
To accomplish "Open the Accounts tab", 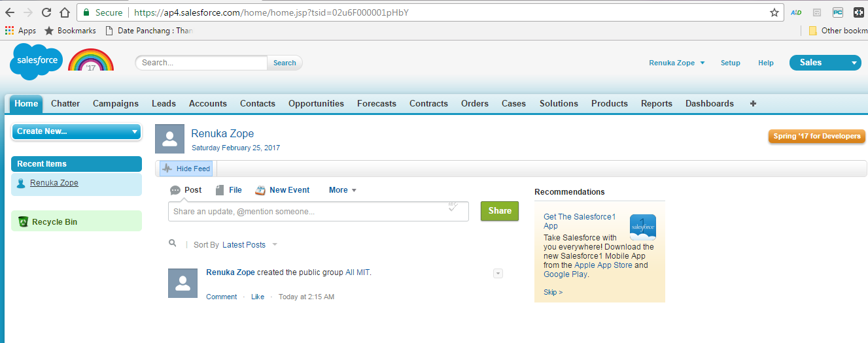I will point(208,103).
